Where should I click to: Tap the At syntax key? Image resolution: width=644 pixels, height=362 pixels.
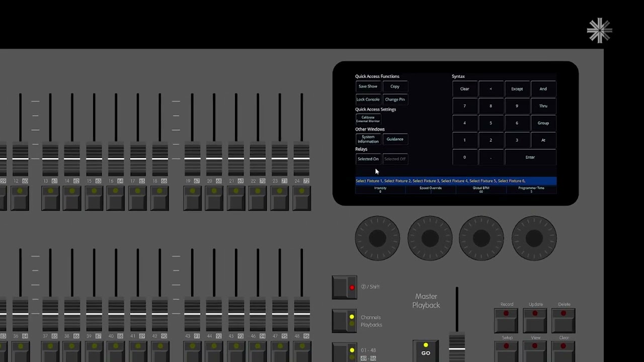tap(543, 140)
